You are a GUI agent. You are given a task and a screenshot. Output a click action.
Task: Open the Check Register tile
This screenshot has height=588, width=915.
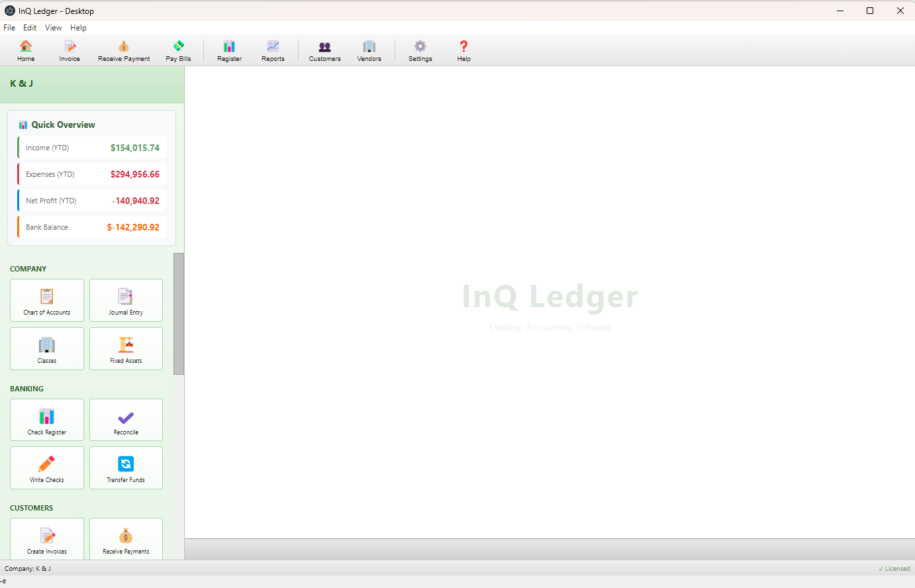(x=47, y=420)
